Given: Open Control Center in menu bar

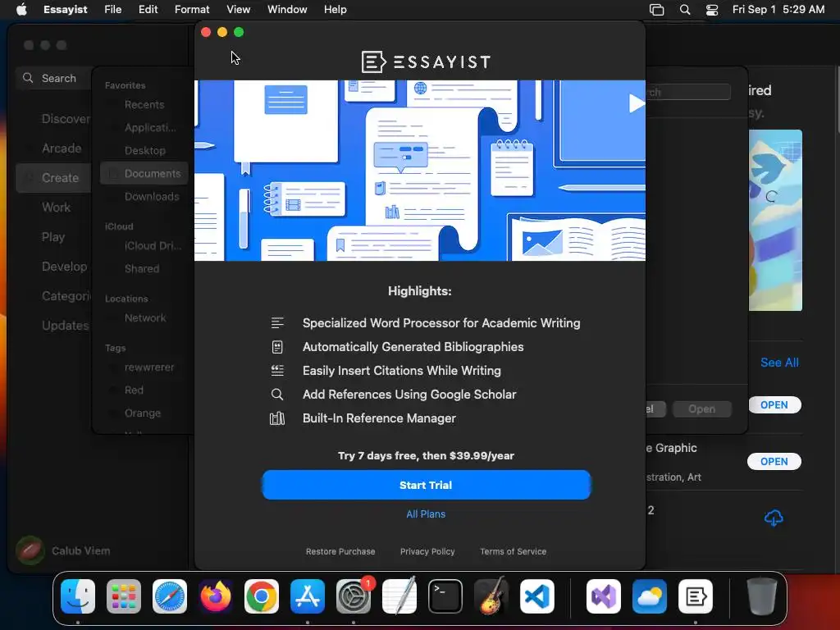Looking at the screenshot, I should (712, 10).
